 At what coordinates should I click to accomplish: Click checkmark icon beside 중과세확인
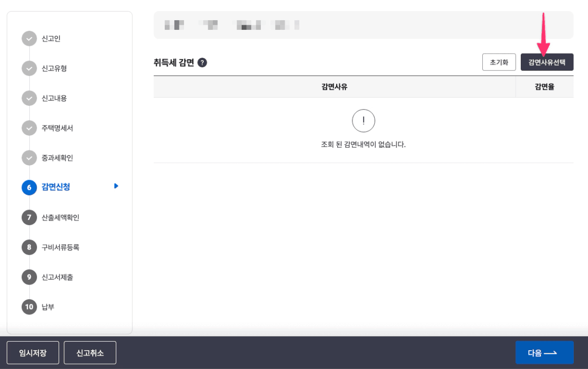(x=29, y=158)
